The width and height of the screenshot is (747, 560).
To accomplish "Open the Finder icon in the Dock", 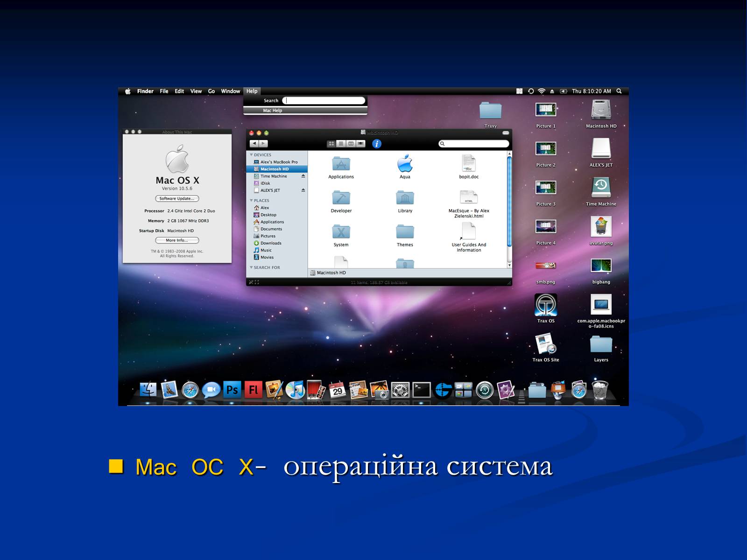I will click(148, 390).
